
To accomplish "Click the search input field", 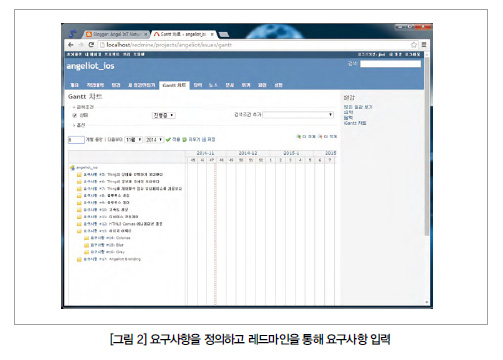I will [390, 64].
